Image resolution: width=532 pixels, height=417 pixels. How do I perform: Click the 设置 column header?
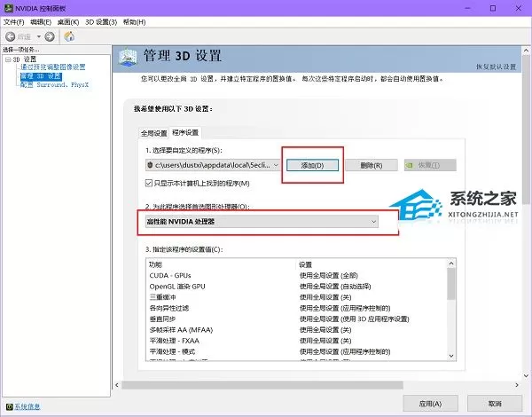pos(305,264)
